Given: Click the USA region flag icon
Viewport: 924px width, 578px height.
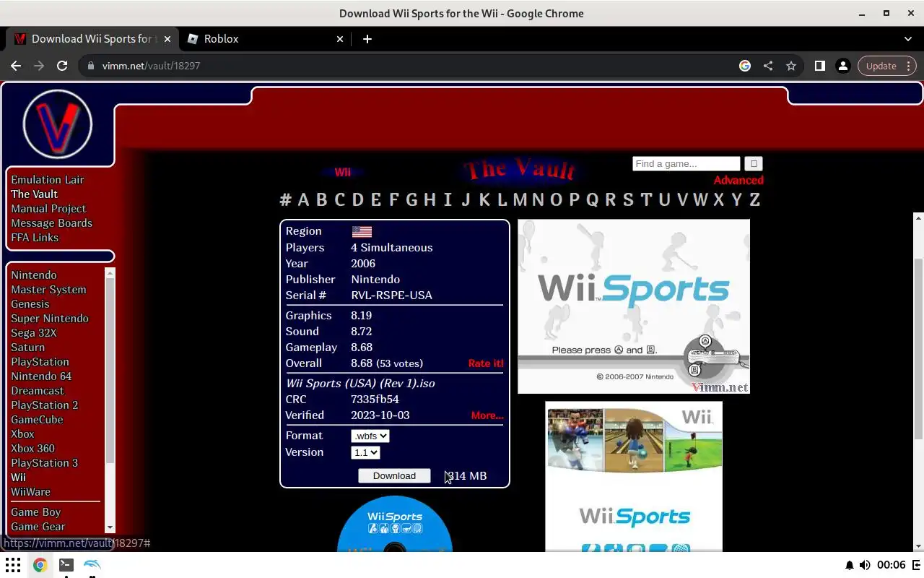Looking at the screenshot, I should click(362, 232).
